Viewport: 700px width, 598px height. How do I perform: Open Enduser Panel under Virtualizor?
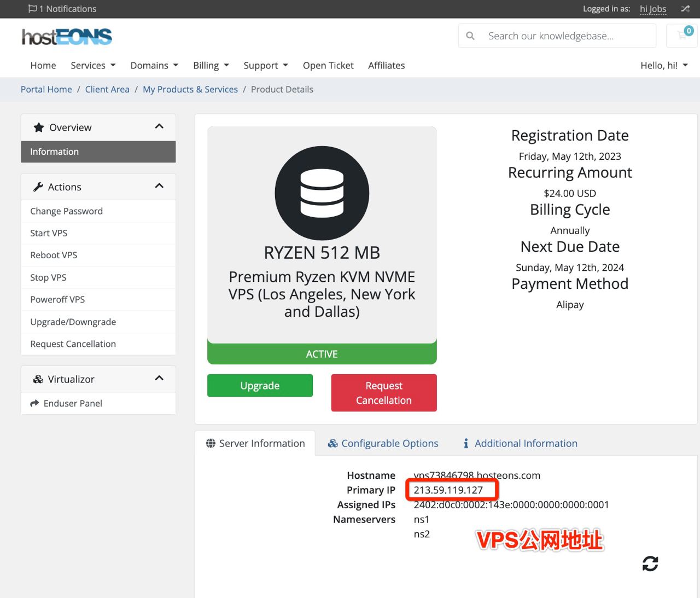(98, 403)
